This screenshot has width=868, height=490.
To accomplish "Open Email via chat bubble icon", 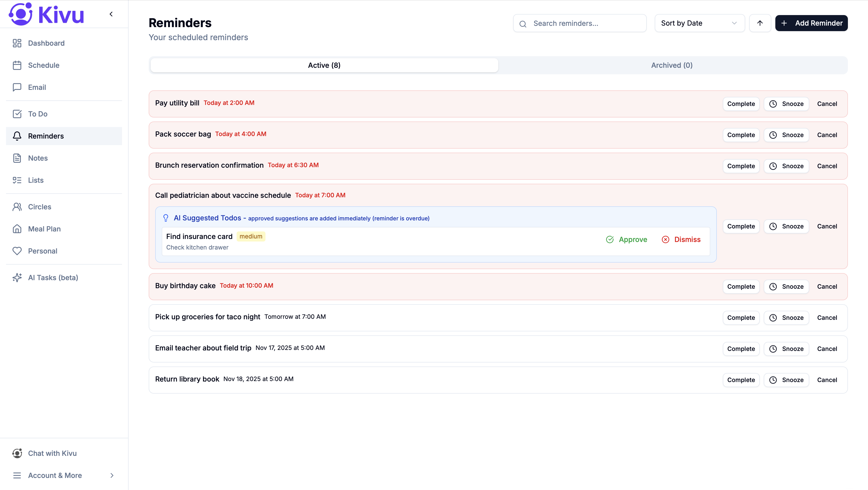I will [x=17, y=87].
